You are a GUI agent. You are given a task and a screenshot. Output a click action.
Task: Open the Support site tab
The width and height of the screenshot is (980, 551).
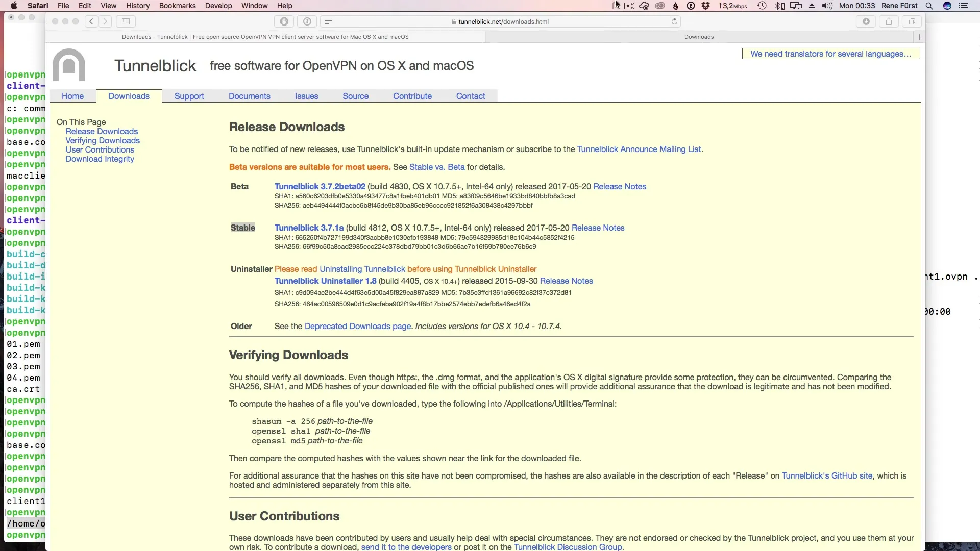click(x=189, y=96)
